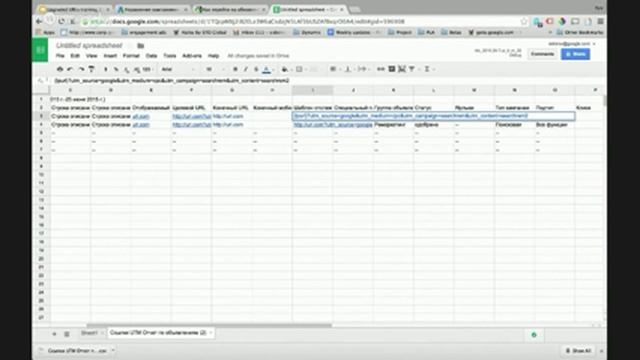Click the Insert link icon
Viewport: 640px width, 360px height.
(380, 69)
